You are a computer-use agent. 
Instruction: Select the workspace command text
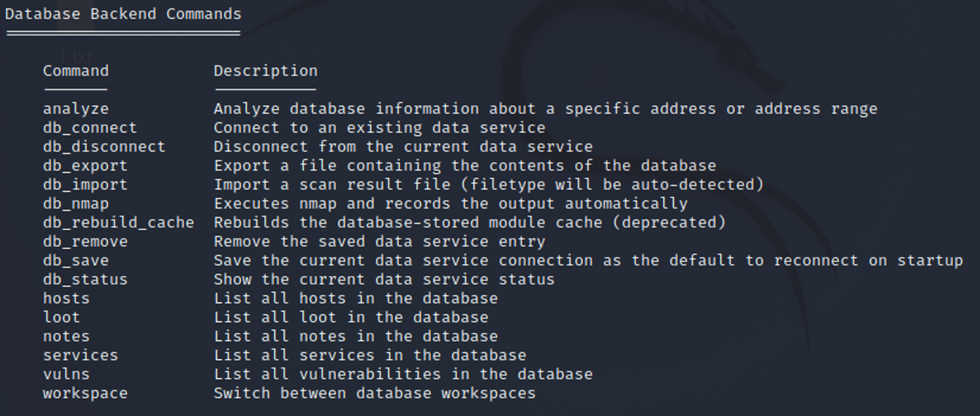(x=85, y=393)
